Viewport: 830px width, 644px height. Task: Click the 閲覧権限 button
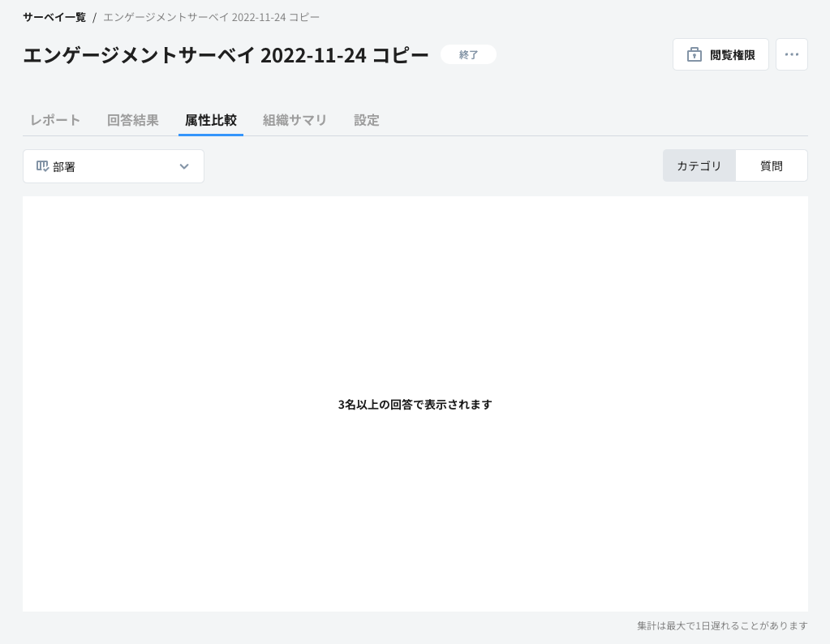(720, 54)
